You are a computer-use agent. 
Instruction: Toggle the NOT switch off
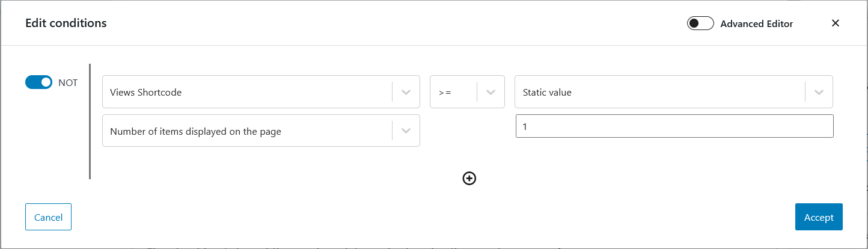click(x=39, y=82)
